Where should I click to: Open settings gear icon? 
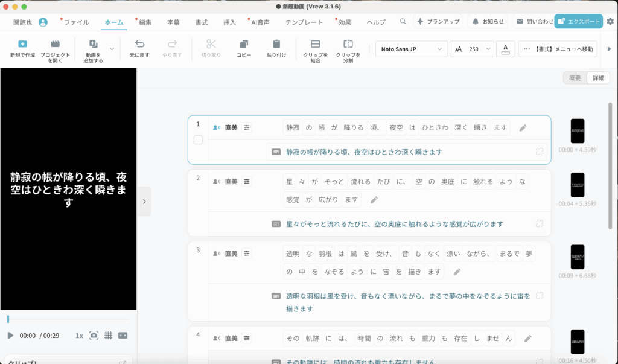610,21
